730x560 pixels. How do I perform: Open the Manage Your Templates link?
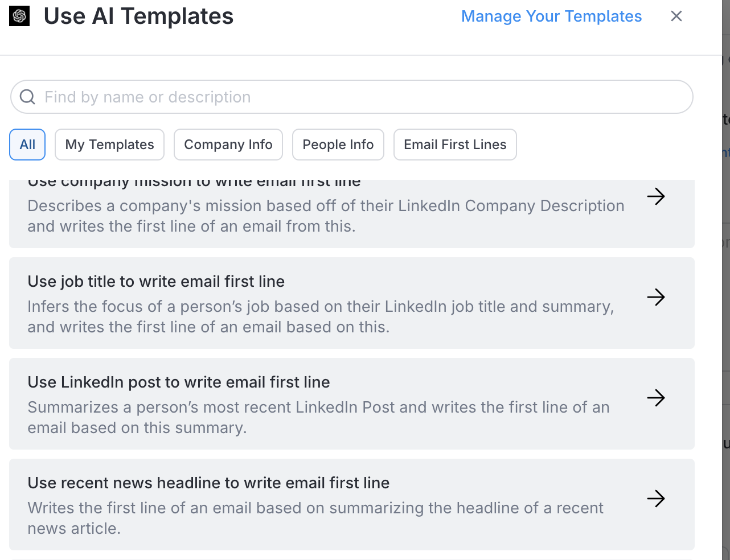pos(551,16)
